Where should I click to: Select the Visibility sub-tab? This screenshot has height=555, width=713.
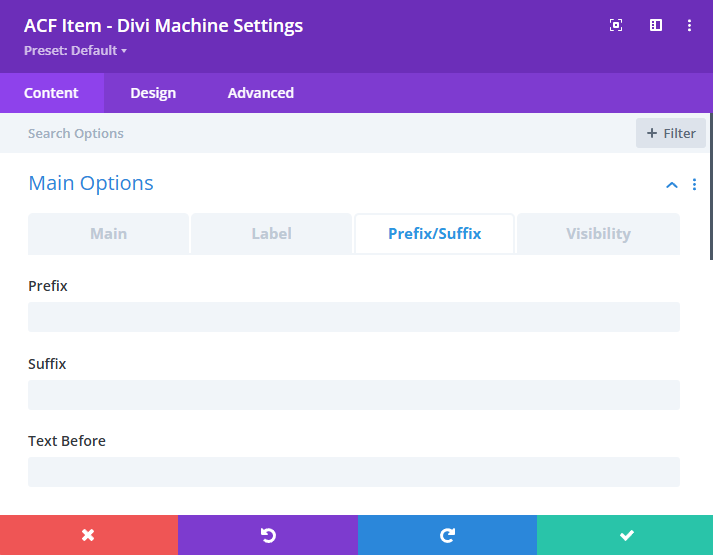coord(598,234)
